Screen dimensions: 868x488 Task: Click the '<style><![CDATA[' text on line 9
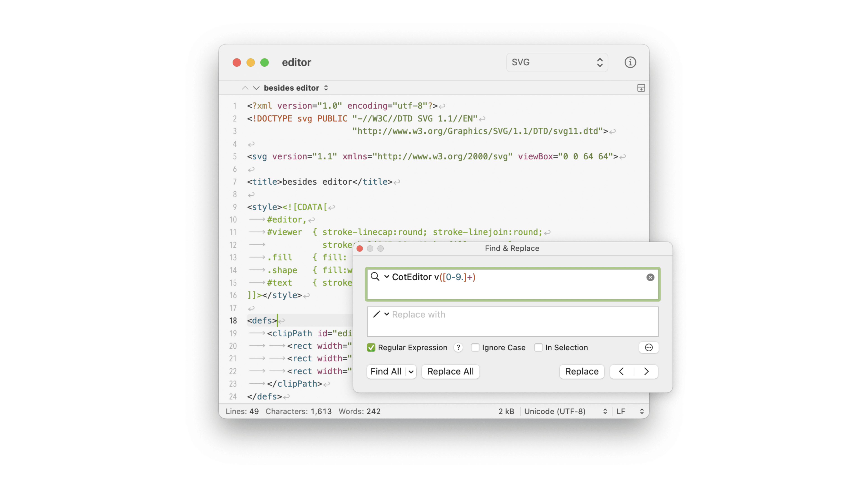coord(287,207)
